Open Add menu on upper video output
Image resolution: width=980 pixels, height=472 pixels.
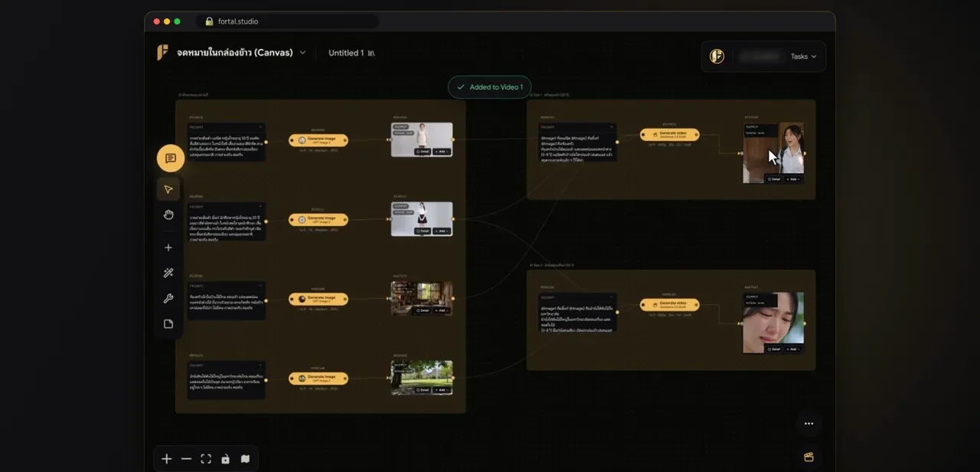[793, 179]
